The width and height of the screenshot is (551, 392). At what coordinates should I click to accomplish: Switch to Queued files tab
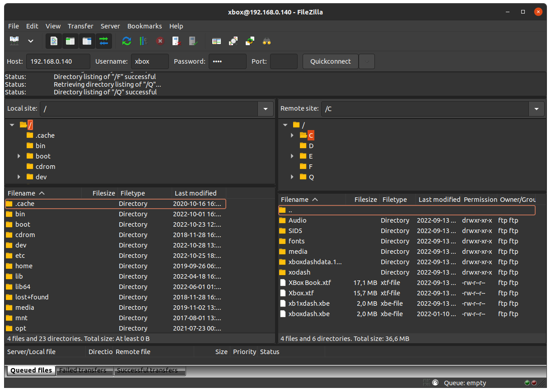pos(31,371)
